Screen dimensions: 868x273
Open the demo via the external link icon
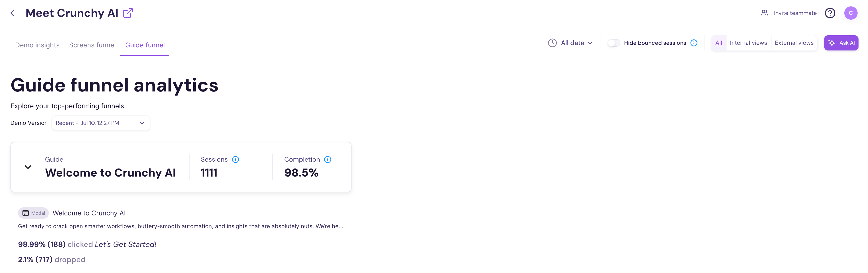coord(128,13)
